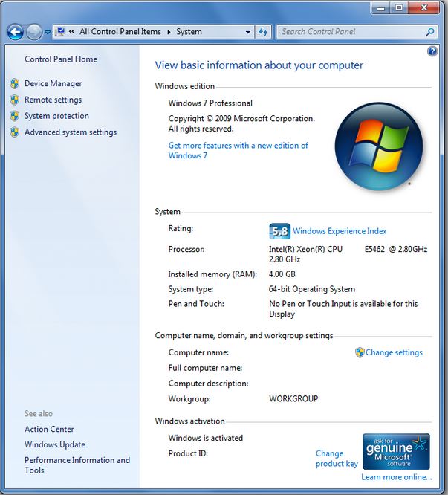Open Remote settings link
The height and width of the screenshot is (495, 448).
(x=53, y=100)
